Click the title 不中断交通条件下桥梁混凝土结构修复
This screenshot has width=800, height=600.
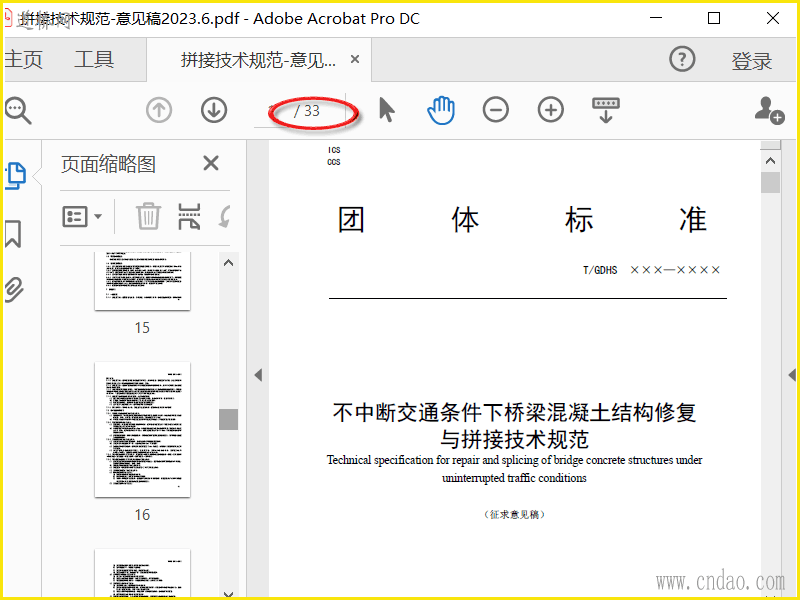coord(514,412)
